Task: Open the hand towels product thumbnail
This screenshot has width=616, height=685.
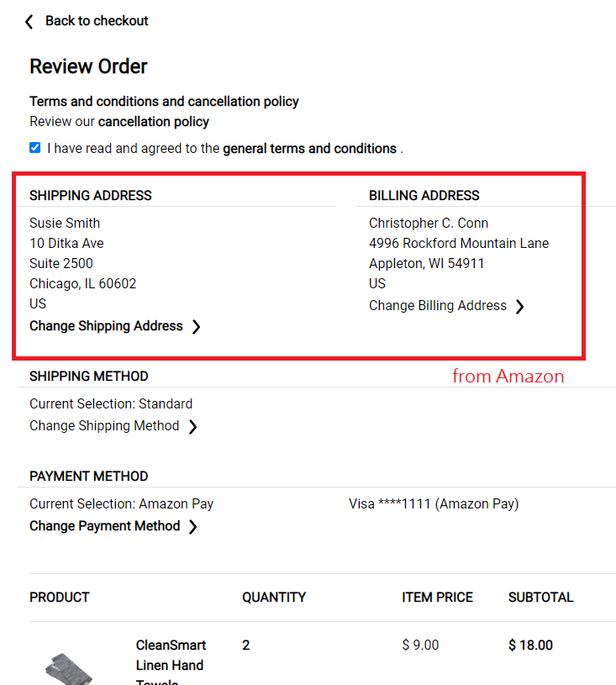Action: pos(71,667)
